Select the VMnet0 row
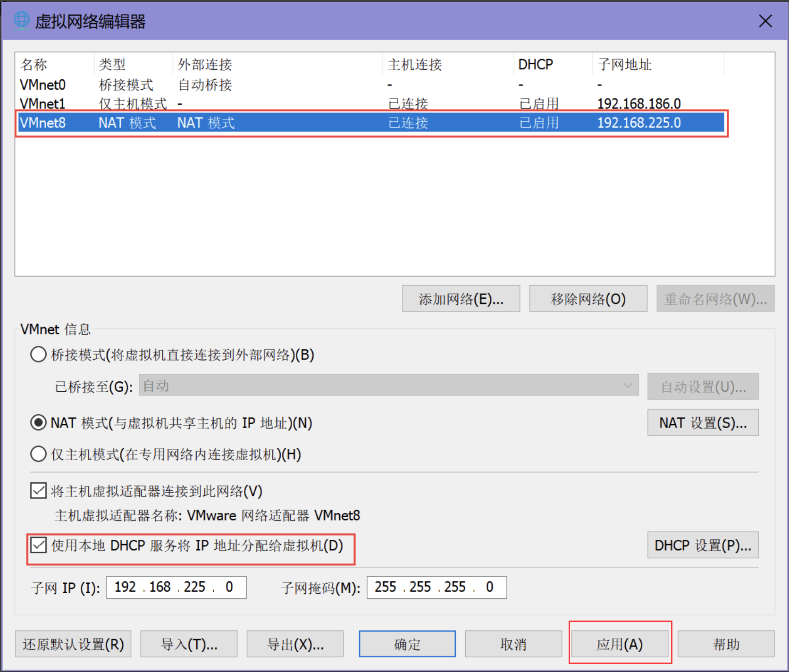Screen dimensions: 789x672 click(371, 85)
